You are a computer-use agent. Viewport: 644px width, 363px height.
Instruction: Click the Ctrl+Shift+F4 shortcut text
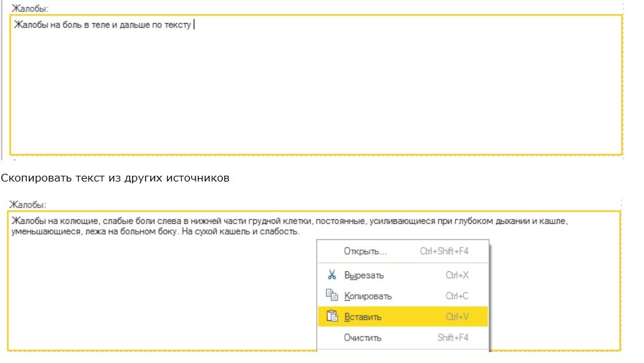click(444, 251)
